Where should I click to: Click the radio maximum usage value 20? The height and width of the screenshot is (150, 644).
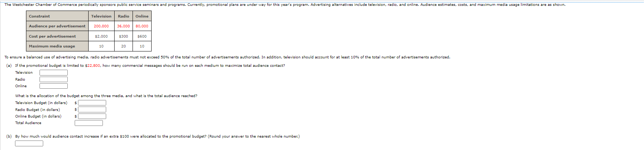pos(123,46)
